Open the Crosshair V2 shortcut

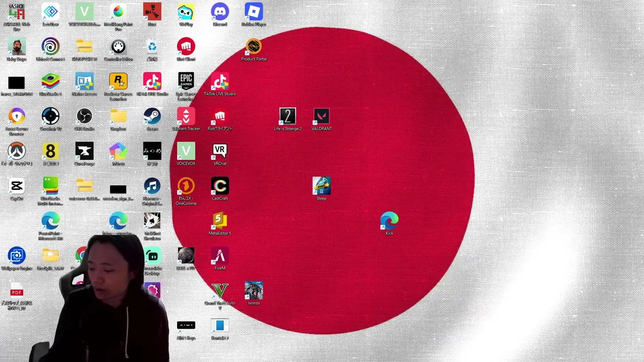coord(50,116)
